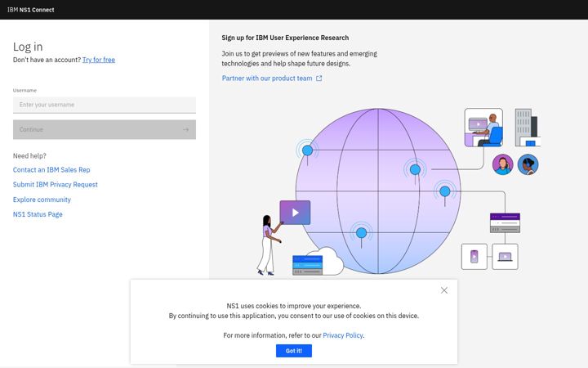
Task: Click the laptop device icon in the illustration
Action: (506, 257)
